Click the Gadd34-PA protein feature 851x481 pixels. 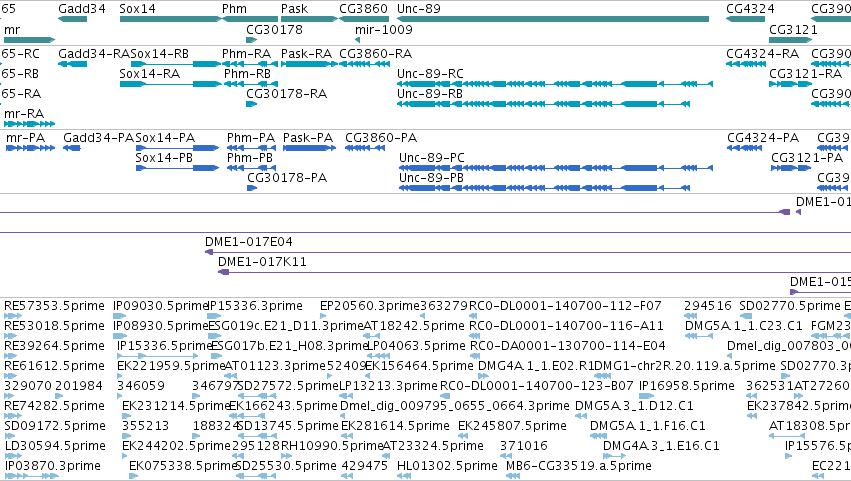pos(72,148)
